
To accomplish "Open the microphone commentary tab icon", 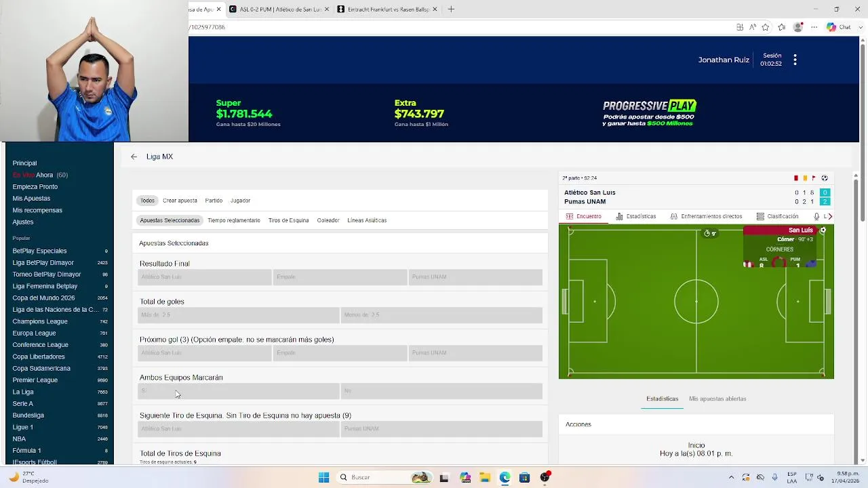I will 816,216.
